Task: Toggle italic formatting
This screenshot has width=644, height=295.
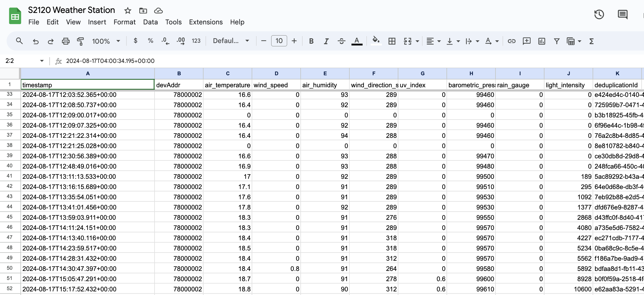Action: [x=326, y=41]
